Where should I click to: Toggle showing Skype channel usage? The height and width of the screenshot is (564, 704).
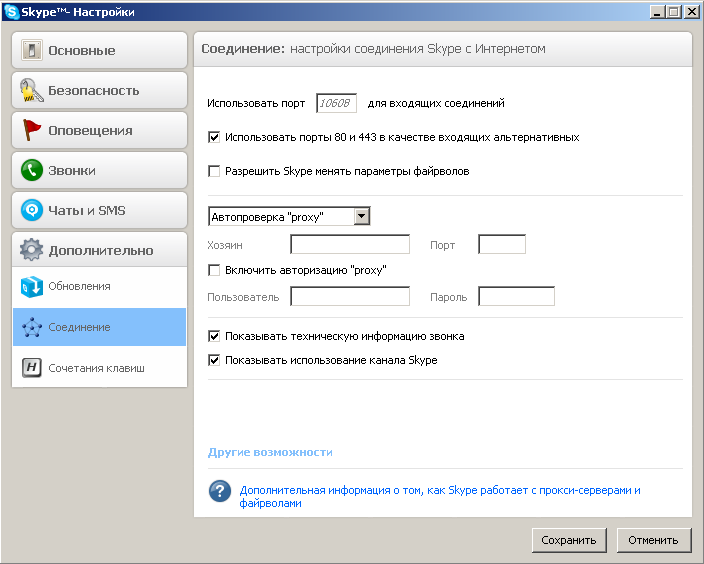point(214,360)
